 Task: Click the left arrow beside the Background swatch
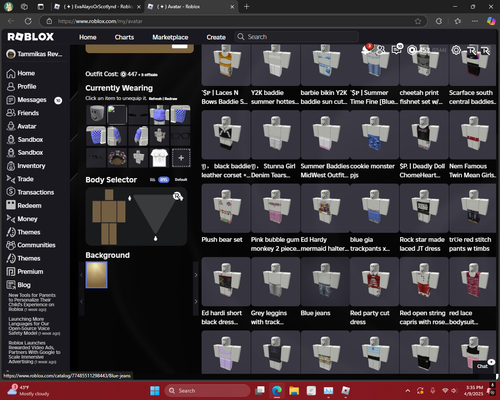81,275
